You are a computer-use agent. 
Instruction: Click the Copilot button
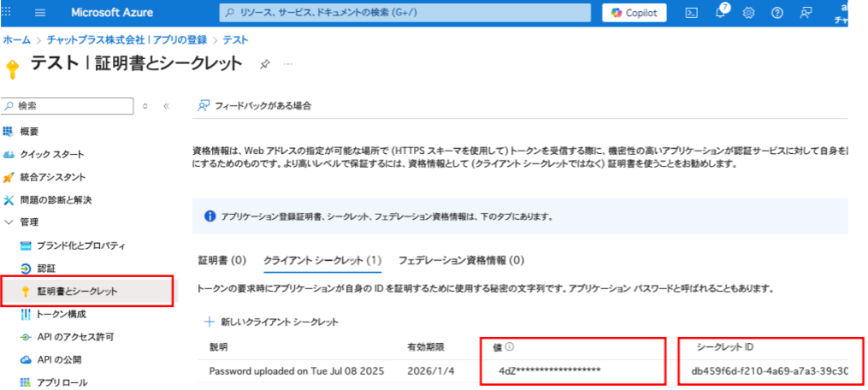click(635, 13)
